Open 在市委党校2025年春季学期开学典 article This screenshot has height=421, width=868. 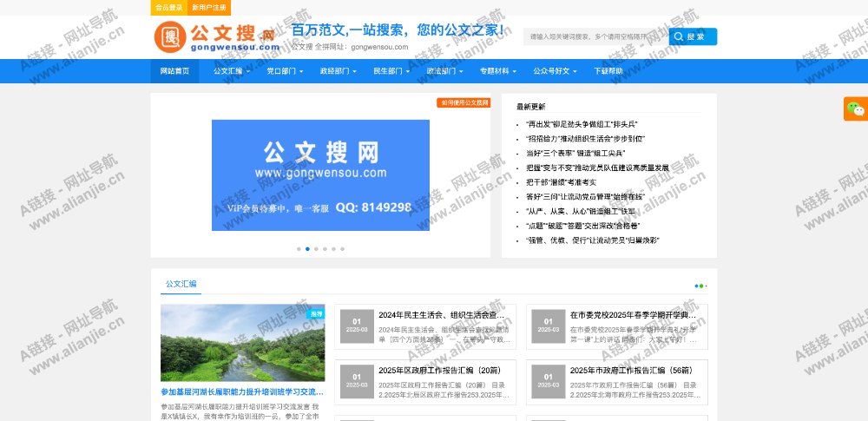[x=633, y=314]
